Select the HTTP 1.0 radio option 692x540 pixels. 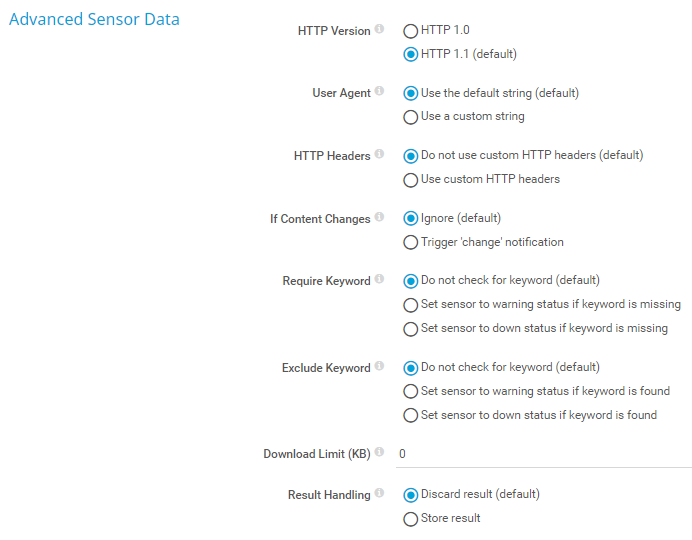pyautogui.click(x=411, y=31)
